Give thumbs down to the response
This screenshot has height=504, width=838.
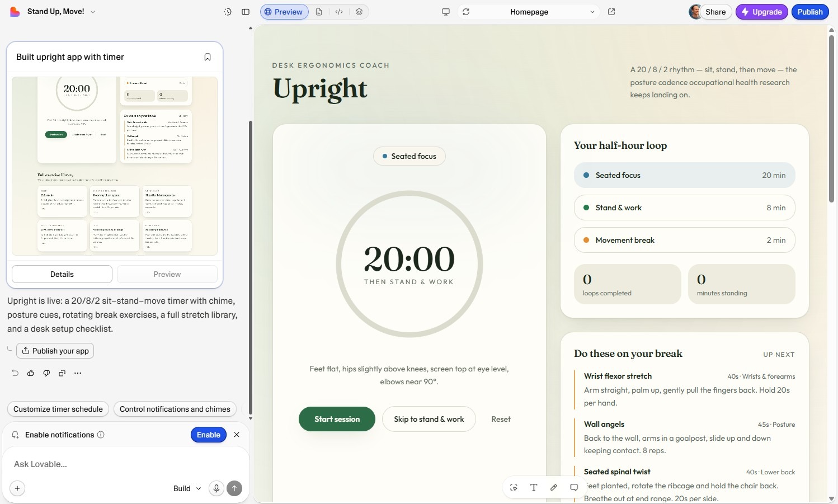tap(46, 373)
